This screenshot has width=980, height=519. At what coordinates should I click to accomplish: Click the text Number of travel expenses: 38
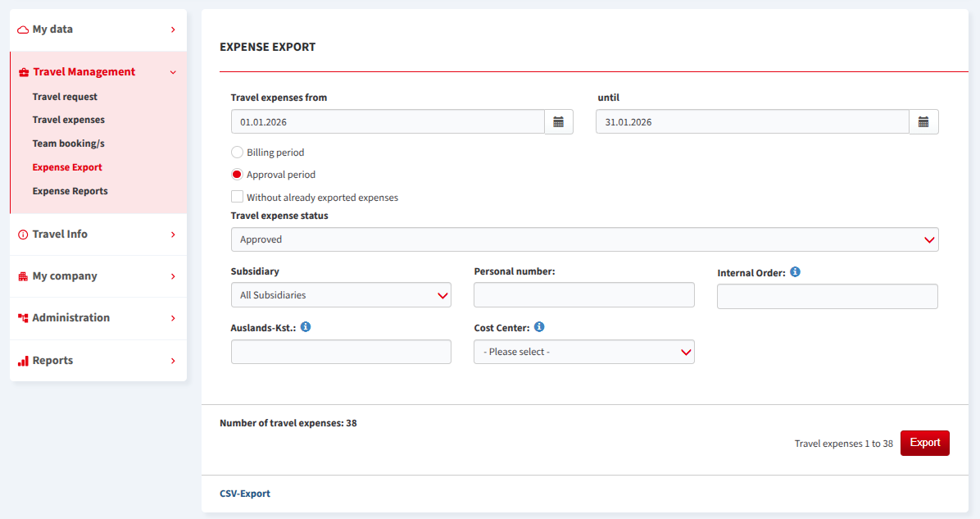point(288,423)
